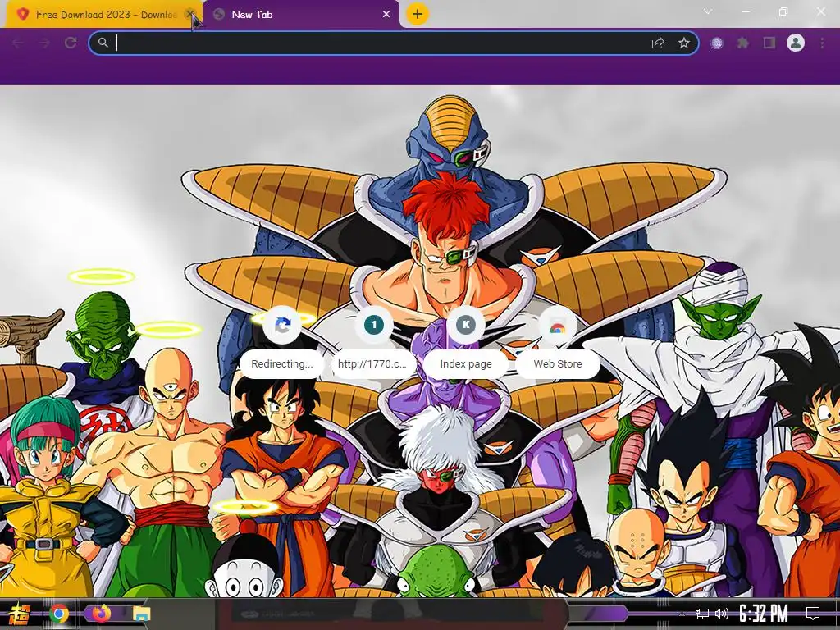This screenshot has width=840, height=630.
Task: Open File Explorer from taskbar
Action: click(x=141, y=614)
